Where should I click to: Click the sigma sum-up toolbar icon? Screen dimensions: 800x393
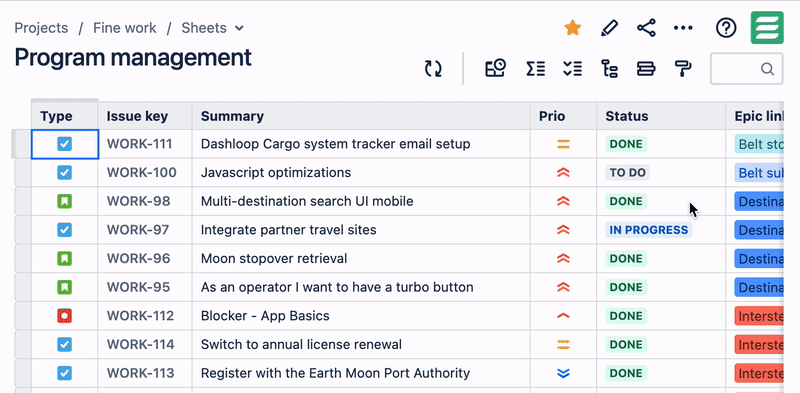tap(536, 68)
